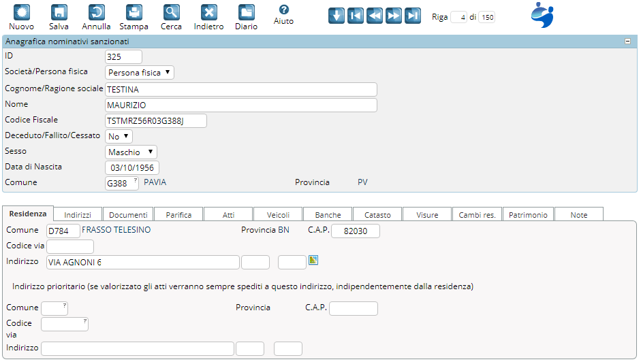This screenshot has width=641, height=364.
Task: Go to the first record arrow
Action: (356, 16)
